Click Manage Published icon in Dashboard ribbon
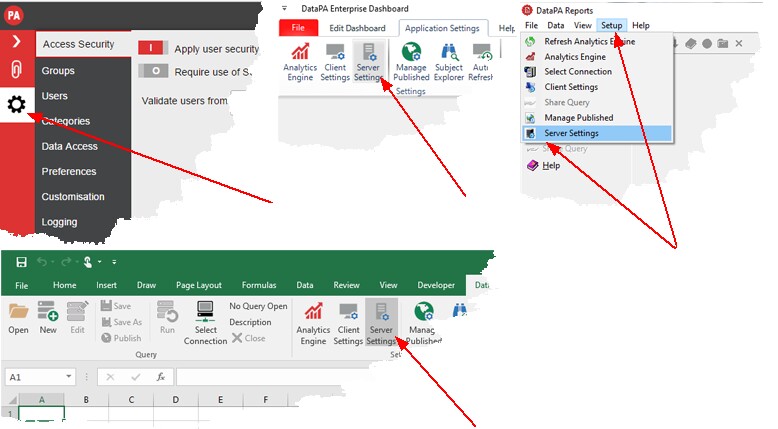Image resolution: width=778 pixels, height=429 pixels. [x=411, y=62]
